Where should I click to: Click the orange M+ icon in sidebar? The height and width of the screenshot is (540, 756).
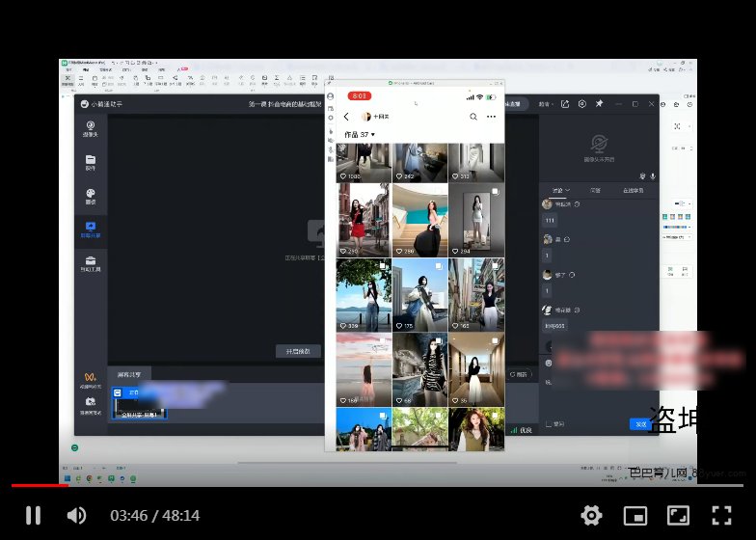point(91,376)
